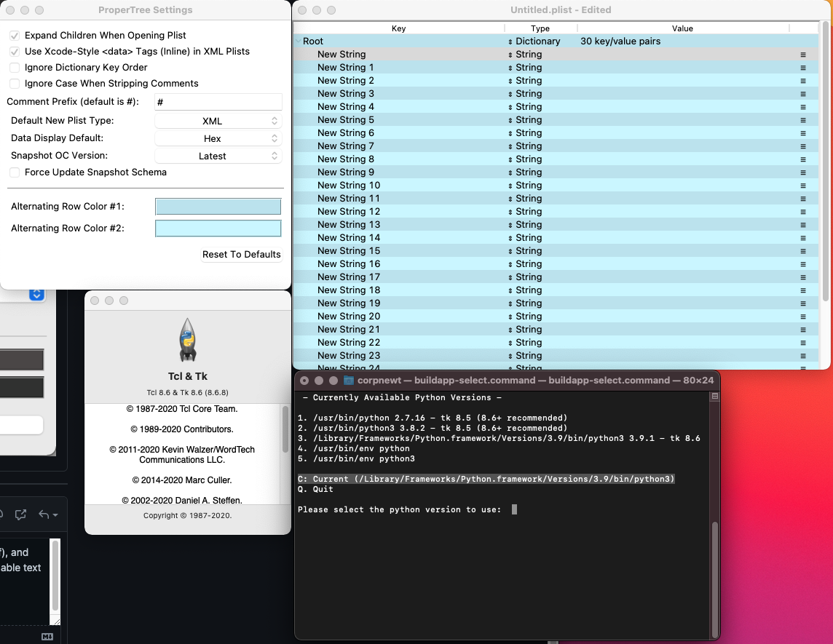833x644 pixels.
Task: Select the New String 12 row
Action: coord(437,211)
